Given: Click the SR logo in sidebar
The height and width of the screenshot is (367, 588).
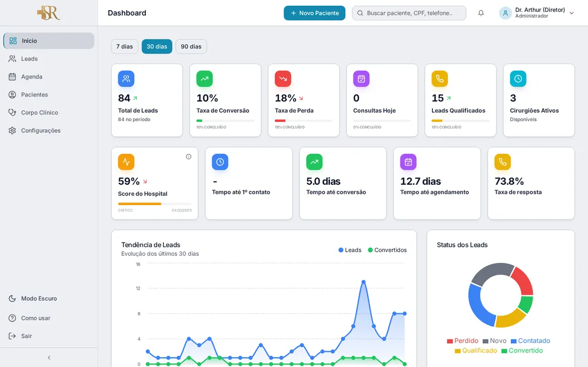Looking at the screenshot, I should (49, 13).
